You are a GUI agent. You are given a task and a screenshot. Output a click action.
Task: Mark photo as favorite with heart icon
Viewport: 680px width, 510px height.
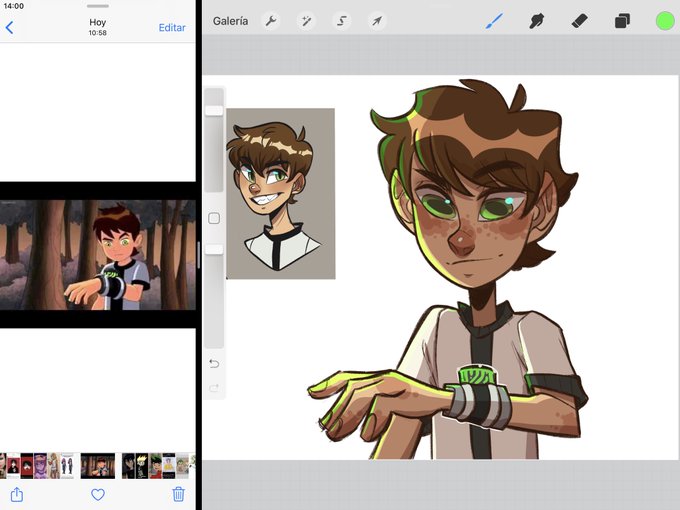pyautogui.click(x=98, y=494)
